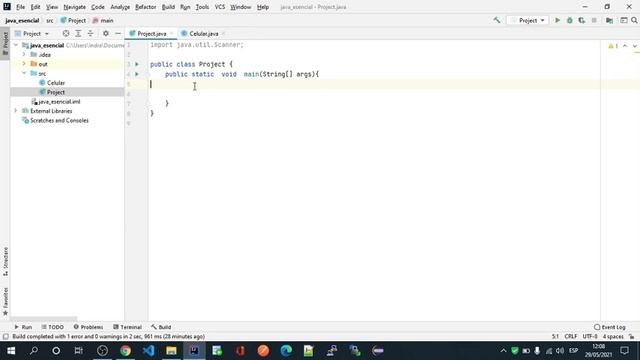Open the VCS menu
The width and height of the screenshot is (640, 360).
(220, 7)
